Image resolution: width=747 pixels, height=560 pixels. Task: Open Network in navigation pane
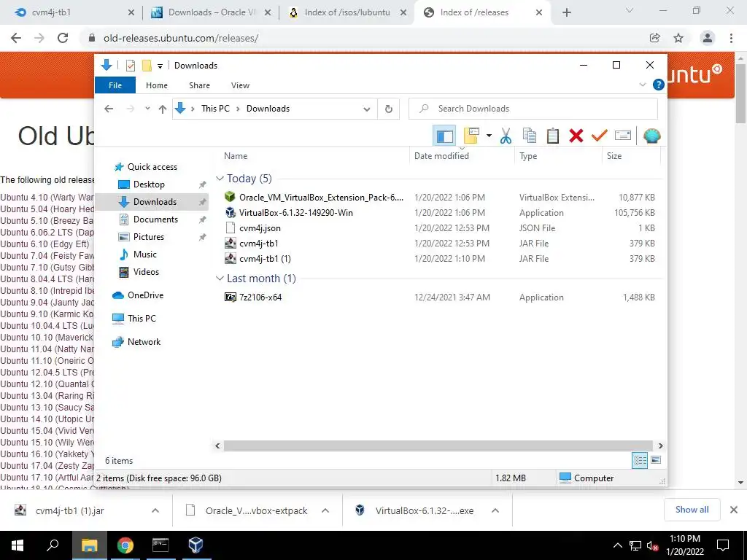(144, 342)
